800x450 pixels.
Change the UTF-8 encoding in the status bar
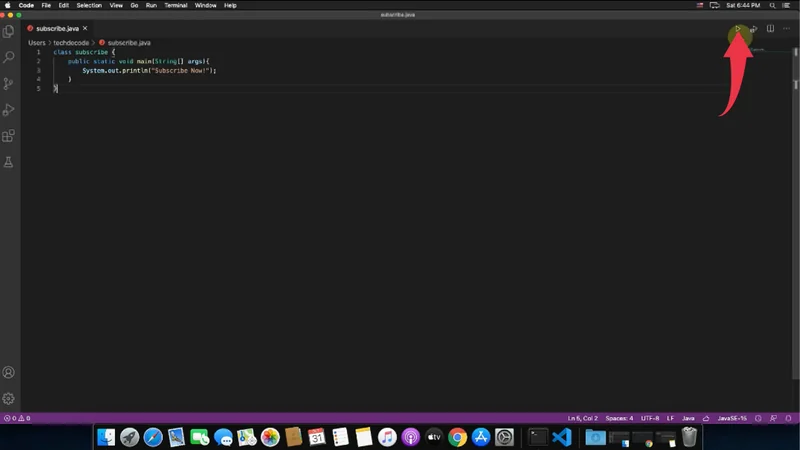650,418
